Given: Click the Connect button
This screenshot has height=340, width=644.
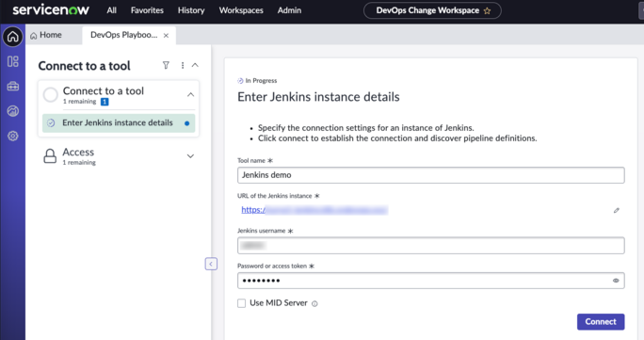Looking at the screenshot, I should coord(601,321).
